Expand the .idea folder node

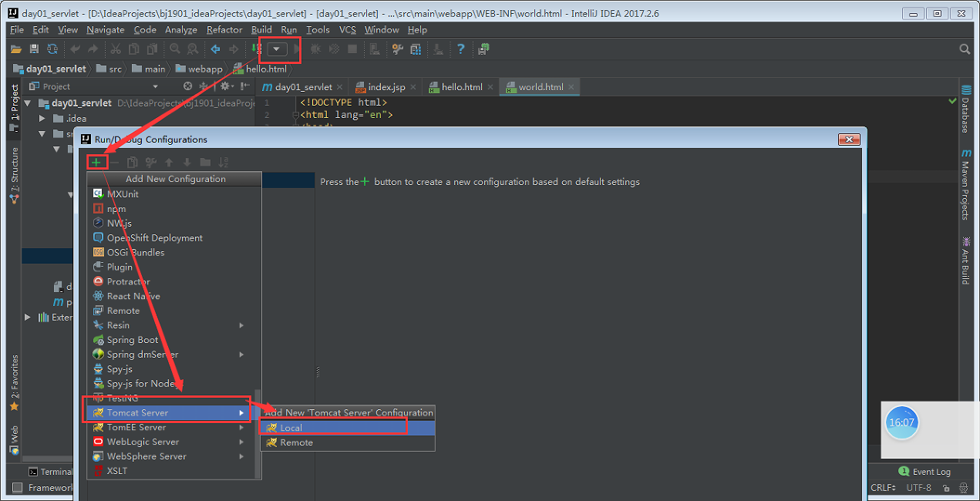(43, 119)
